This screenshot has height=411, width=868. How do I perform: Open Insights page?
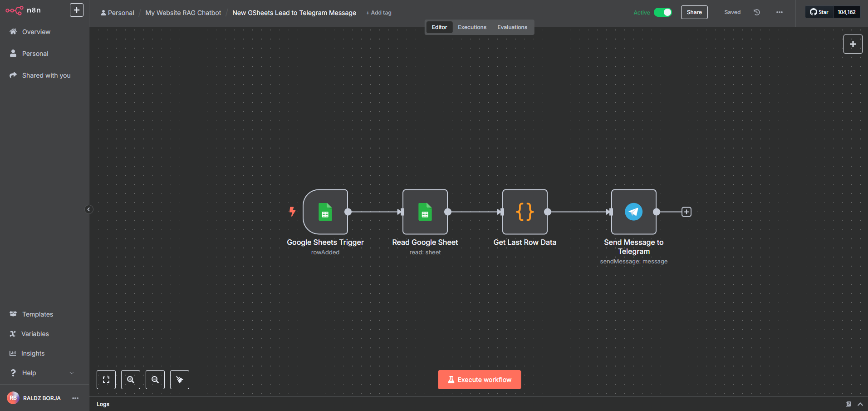[x=33, y=353]
